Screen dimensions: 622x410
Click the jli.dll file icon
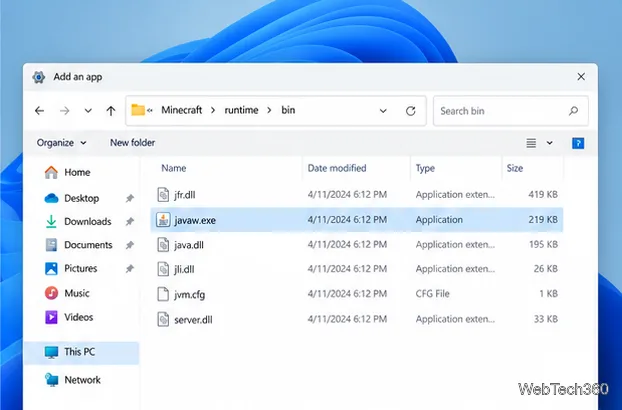click(163, 269)
